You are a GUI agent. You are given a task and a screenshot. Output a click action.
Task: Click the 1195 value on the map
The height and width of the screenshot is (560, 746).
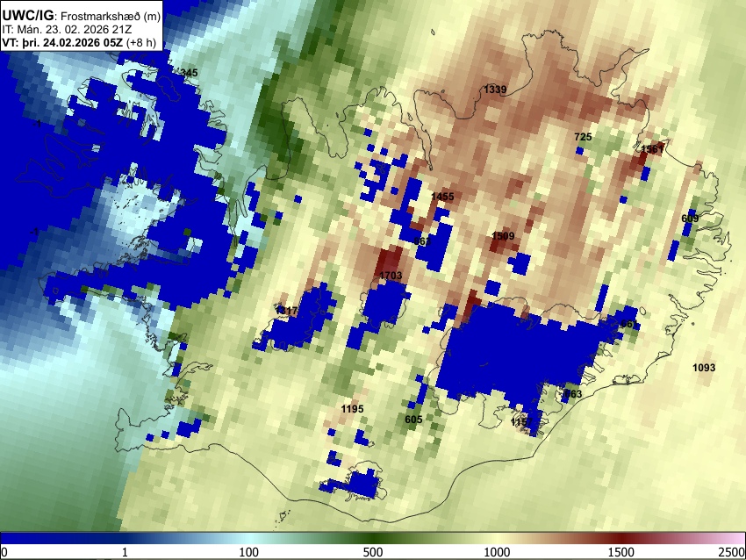352,409
